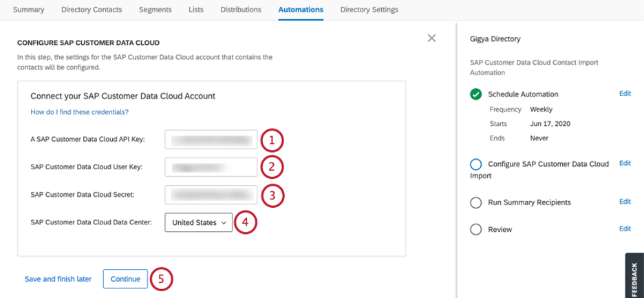
Task: Open the Directory Settings tab
Action: (369, 10)
